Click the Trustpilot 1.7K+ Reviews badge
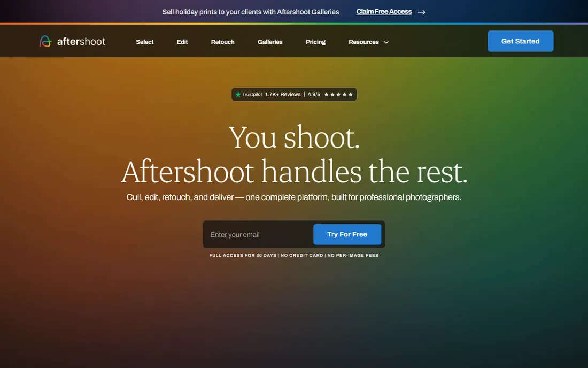The image size is (588, 368). pos(294,95)
